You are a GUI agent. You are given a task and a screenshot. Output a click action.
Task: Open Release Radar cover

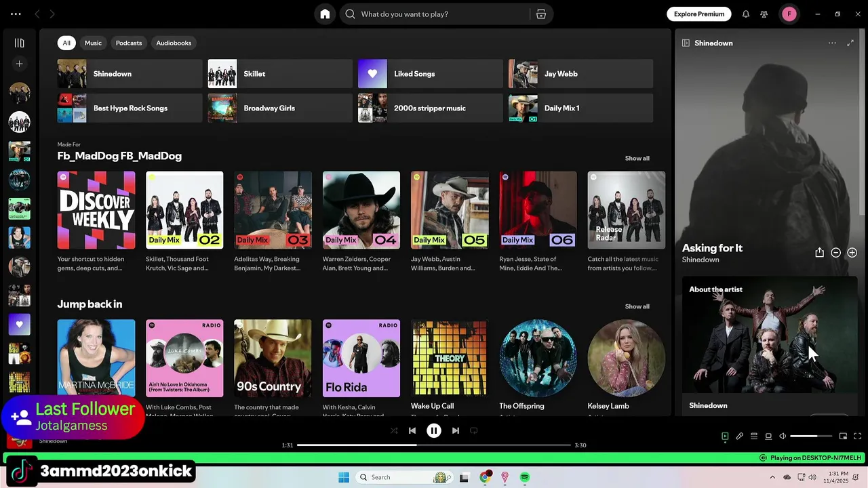click(627, 210)
